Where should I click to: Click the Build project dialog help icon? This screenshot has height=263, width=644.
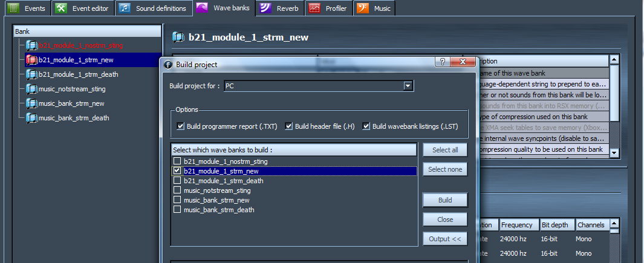point(443,62)
